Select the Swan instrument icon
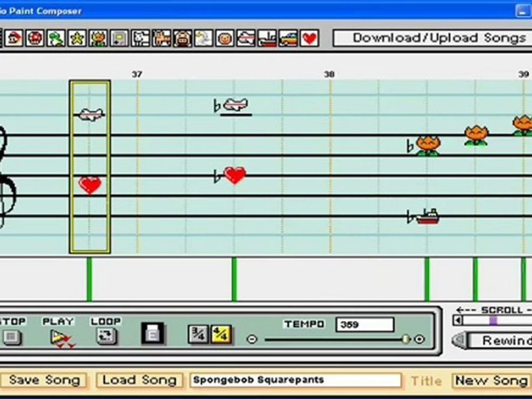532x399 pixels. [203, 38]
